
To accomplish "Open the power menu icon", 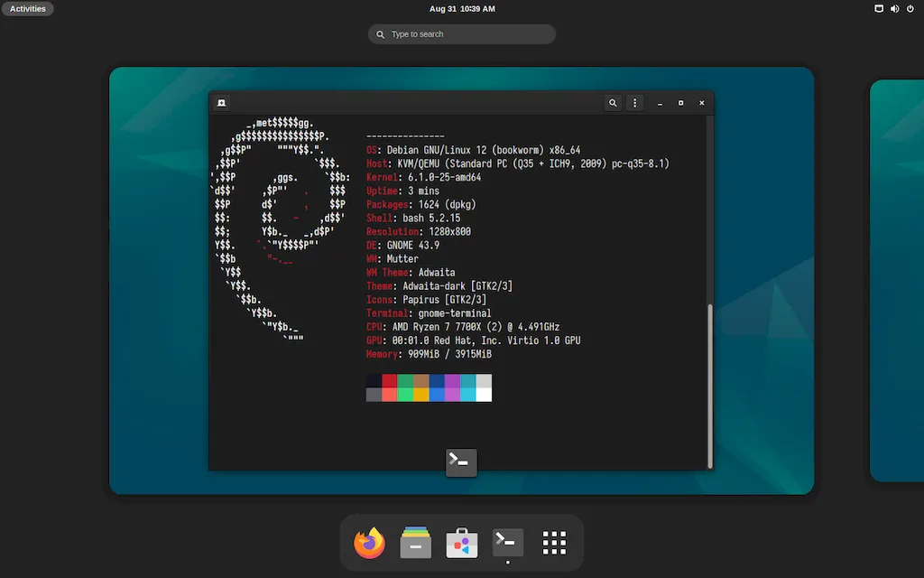I will [910, 9].
